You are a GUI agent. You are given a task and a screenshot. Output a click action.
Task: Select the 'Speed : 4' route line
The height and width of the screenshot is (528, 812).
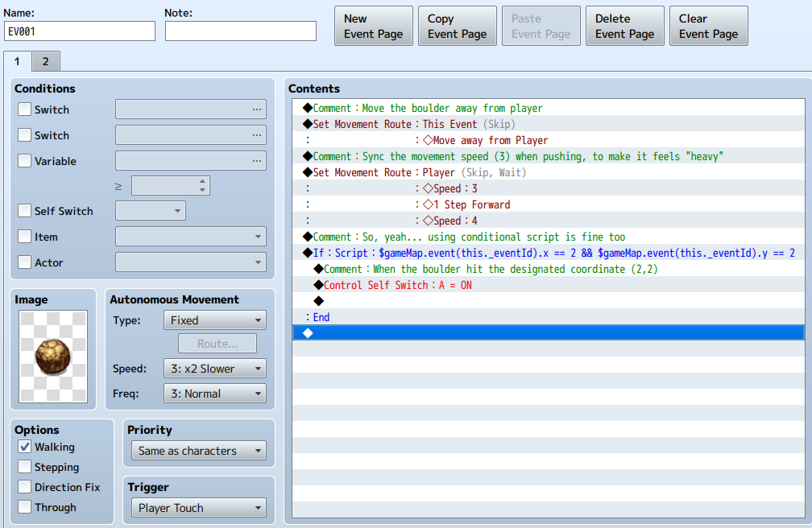click(549, 220)
